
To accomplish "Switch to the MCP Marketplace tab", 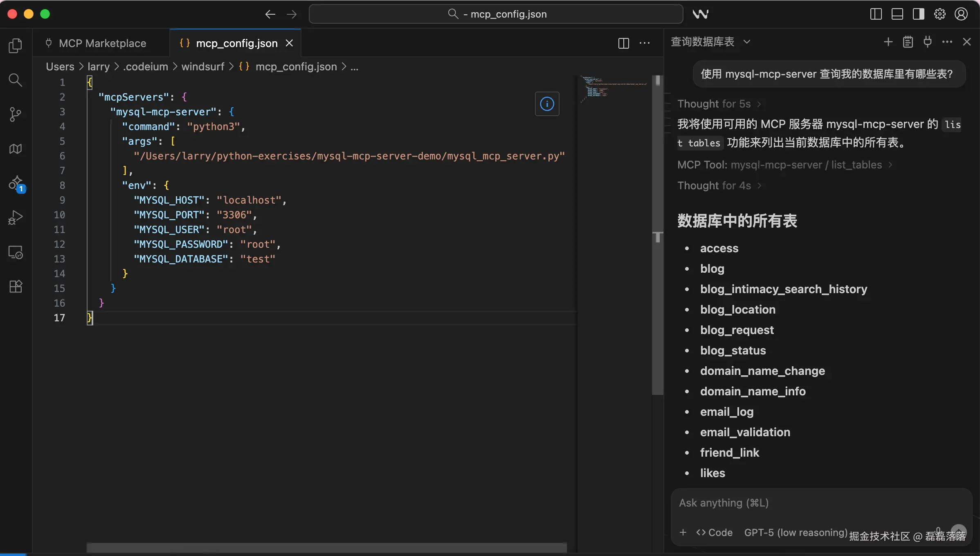I will tap(102, 43).
